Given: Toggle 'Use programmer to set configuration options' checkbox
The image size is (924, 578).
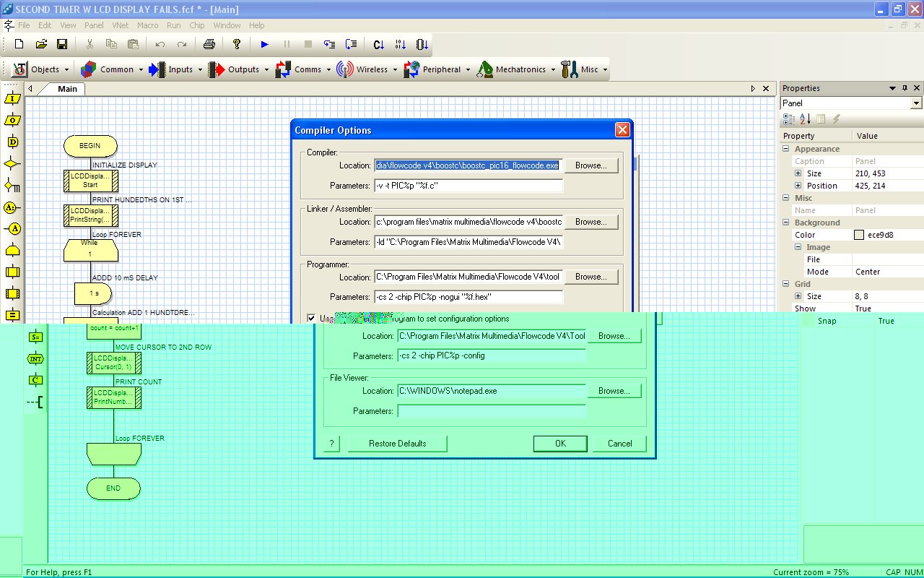Looking at the screenshot, I should [311, 318].
